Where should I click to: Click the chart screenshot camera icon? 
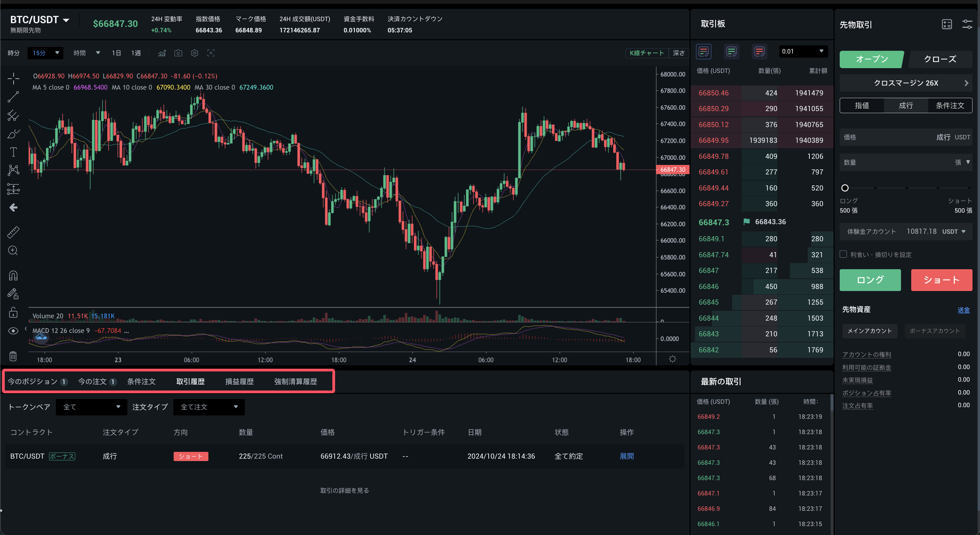pyautogui.click(x=178, y=53)
